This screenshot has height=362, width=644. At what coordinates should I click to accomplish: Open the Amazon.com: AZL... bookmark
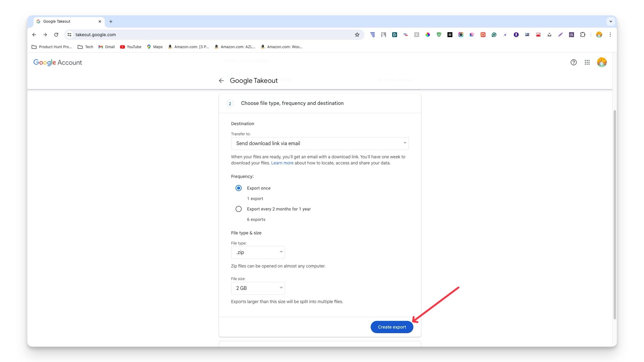coord(235,47)
